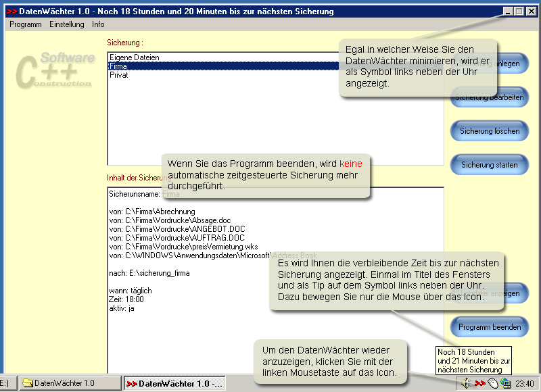
Task: Minimize the DatenWächter window
Action: (508, 11)
